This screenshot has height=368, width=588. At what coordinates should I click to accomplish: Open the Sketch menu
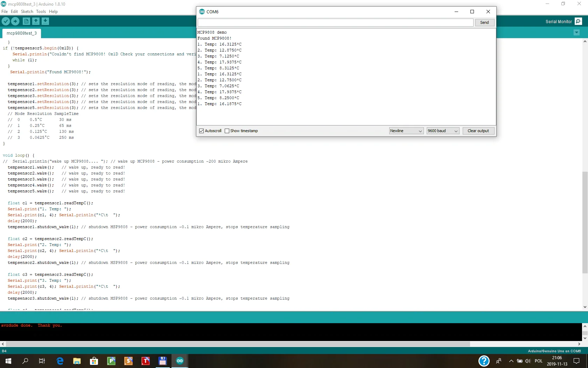[x=27, y=12]
